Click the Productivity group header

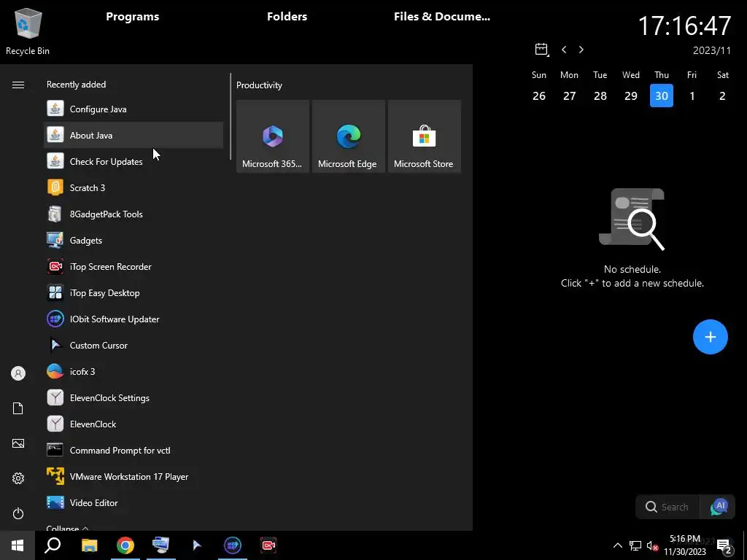pyautogui.click(x=259, y=85)
